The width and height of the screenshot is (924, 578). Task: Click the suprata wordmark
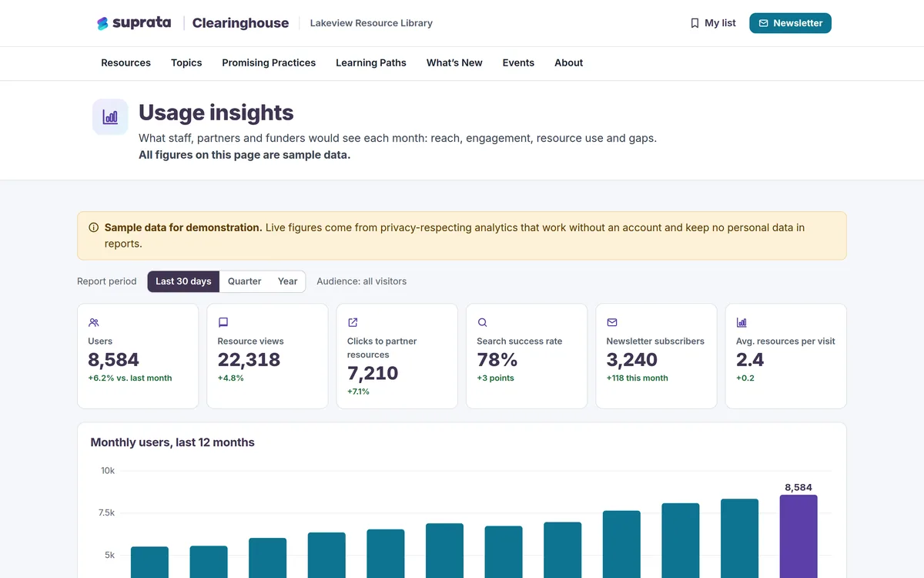coord(142,23)
